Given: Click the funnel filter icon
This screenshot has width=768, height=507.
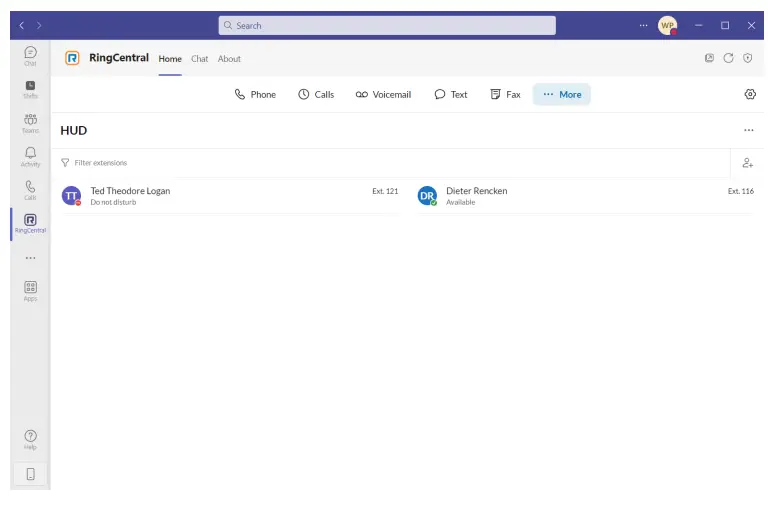Looking at the screenshot, I should (x=65, y=163).
